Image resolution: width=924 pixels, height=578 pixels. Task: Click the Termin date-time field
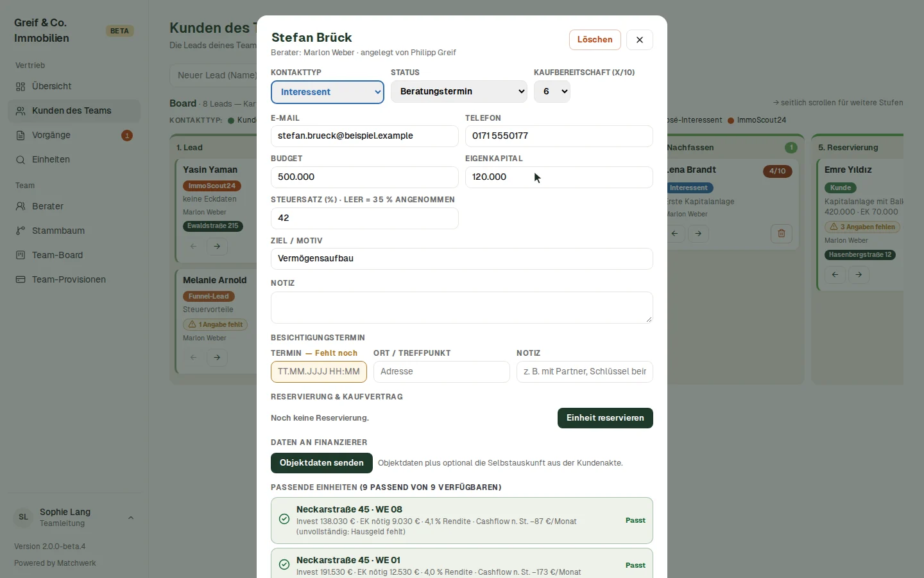click(319, 372)
